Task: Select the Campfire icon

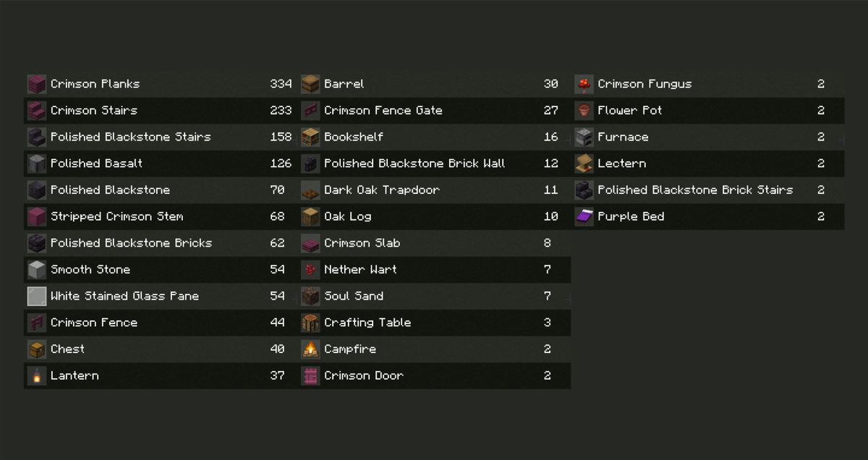Action: [x=310, y=349]
